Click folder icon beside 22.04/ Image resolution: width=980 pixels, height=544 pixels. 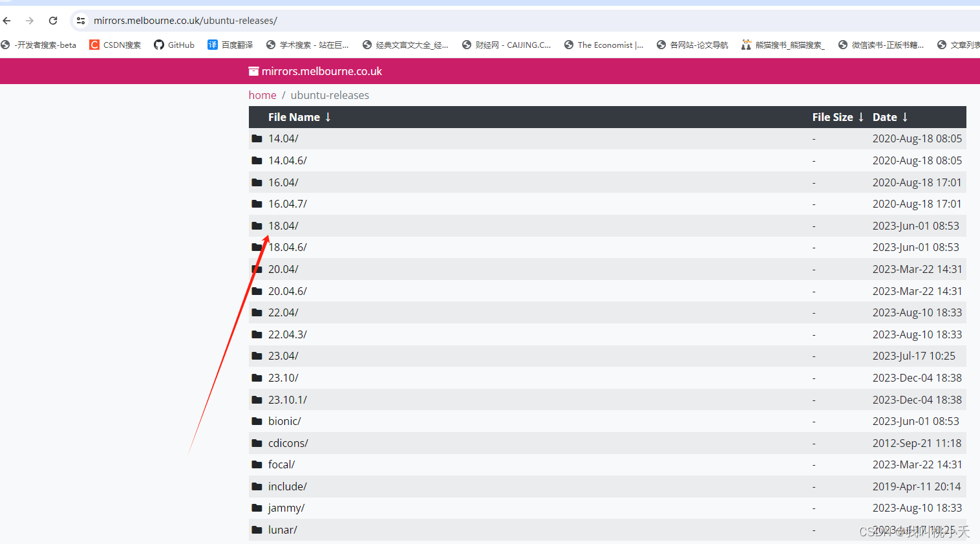pyautogui.click(x=257, y=312)
